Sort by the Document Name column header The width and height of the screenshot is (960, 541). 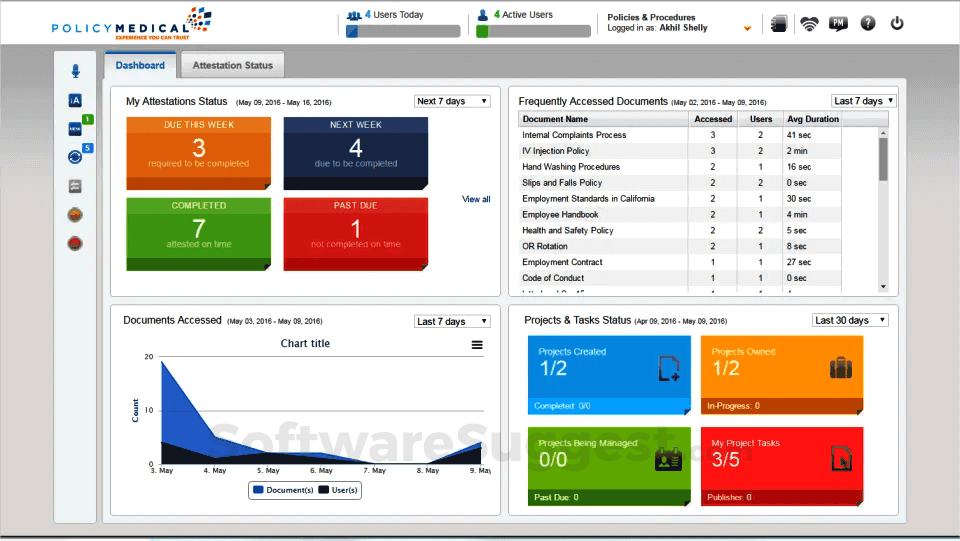603,119
